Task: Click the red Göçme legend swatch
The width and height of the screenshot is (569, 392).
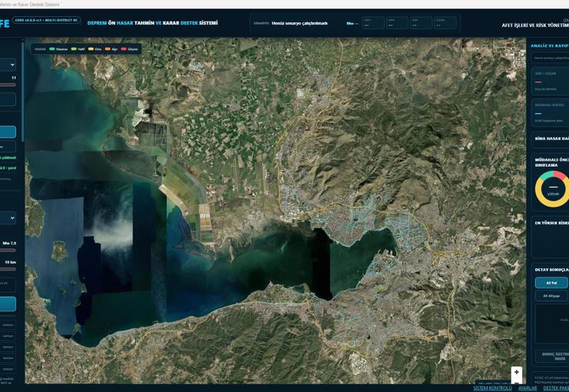Action: tap(123, 49)
